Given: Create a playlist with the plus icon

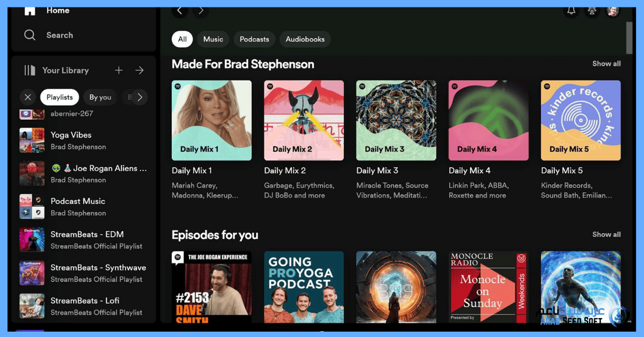Looking at the screenshot, I should (119, 70).
